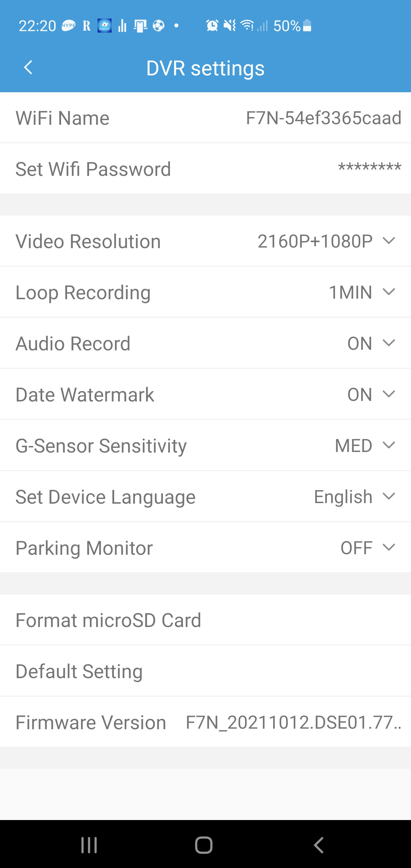
Task: Tap the Firmware Version row
Action: point(205,722)
